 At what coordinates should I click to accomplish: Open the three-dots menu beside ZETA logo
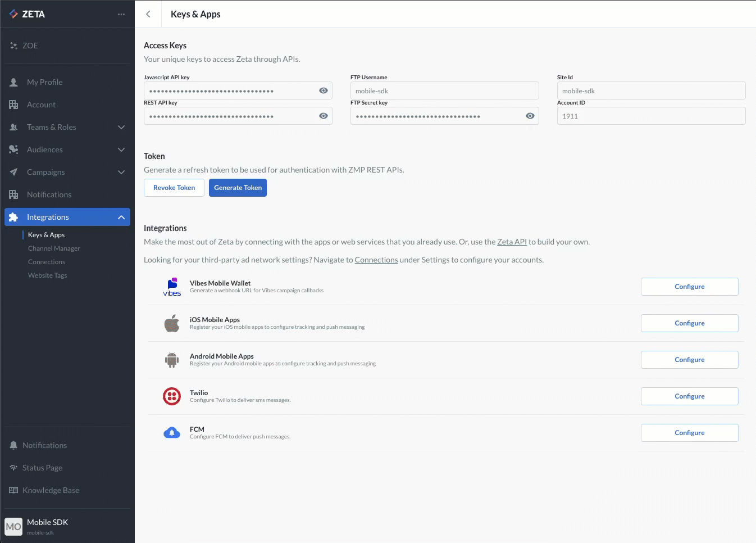click(121, 14)
